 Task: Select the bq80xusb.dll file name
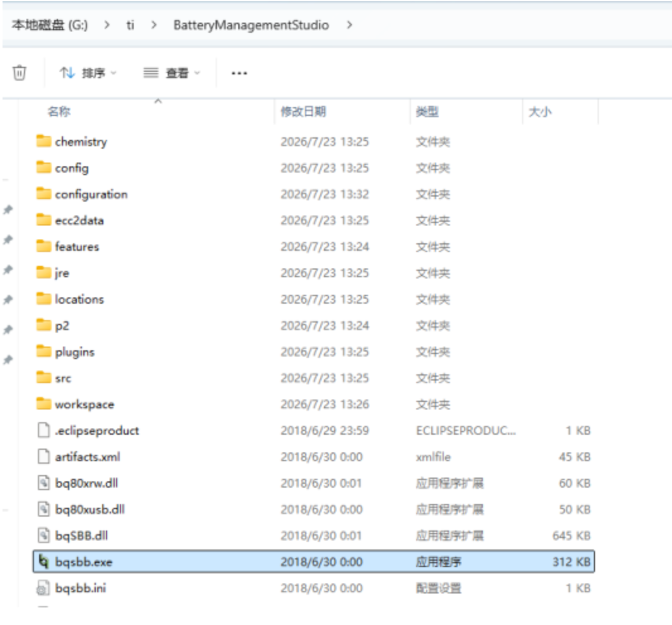90,510
